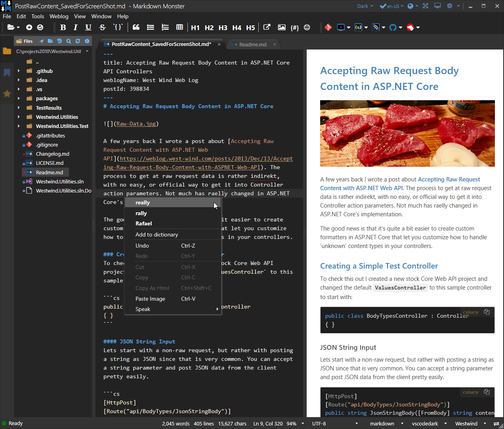Refresh the Files panel folder list
Viewport: 504px width, 429px height.
78,41
